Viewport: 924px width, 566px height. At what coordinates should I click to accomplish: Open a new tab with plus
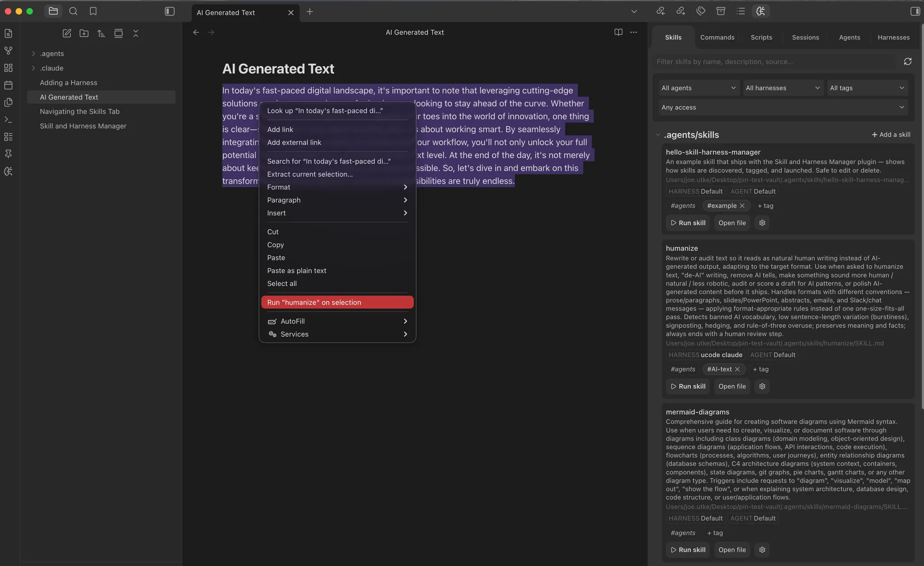pyautogui.click(x=310, y=12)
